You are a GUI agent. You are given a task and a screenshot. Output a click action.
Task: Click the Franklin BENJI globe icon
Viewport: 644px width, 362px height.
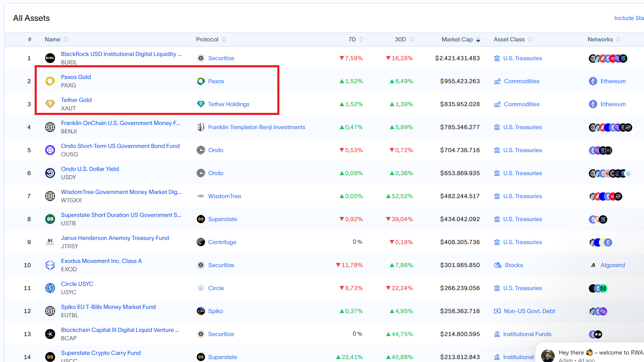[x=50, y=127]
